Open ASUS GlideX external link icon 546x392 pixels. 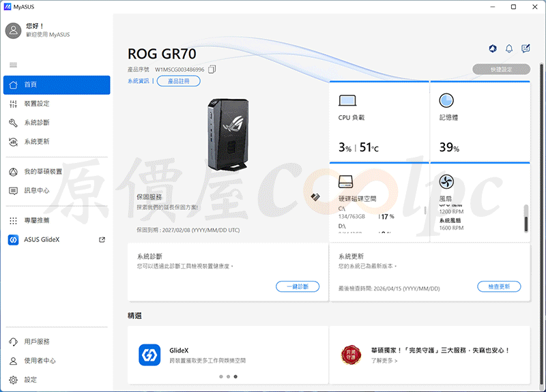pyautogui.click(x=102, y=240)
